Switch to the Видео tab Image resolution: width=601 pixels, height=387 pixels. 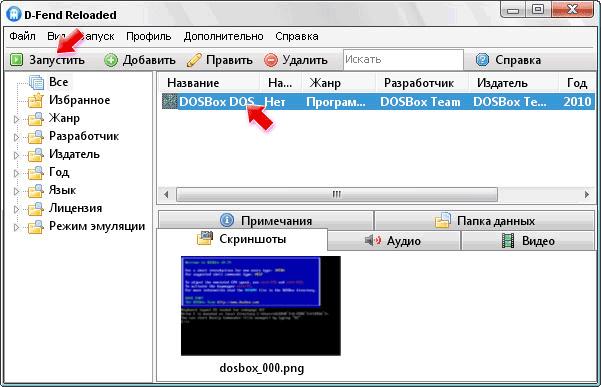tap(528, 241)
